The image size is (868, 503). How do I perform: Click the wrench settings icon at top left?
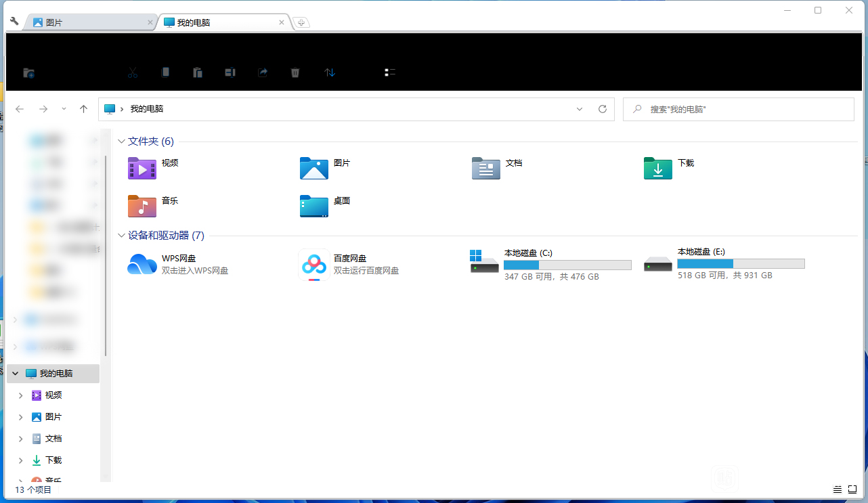click(14, 21)
